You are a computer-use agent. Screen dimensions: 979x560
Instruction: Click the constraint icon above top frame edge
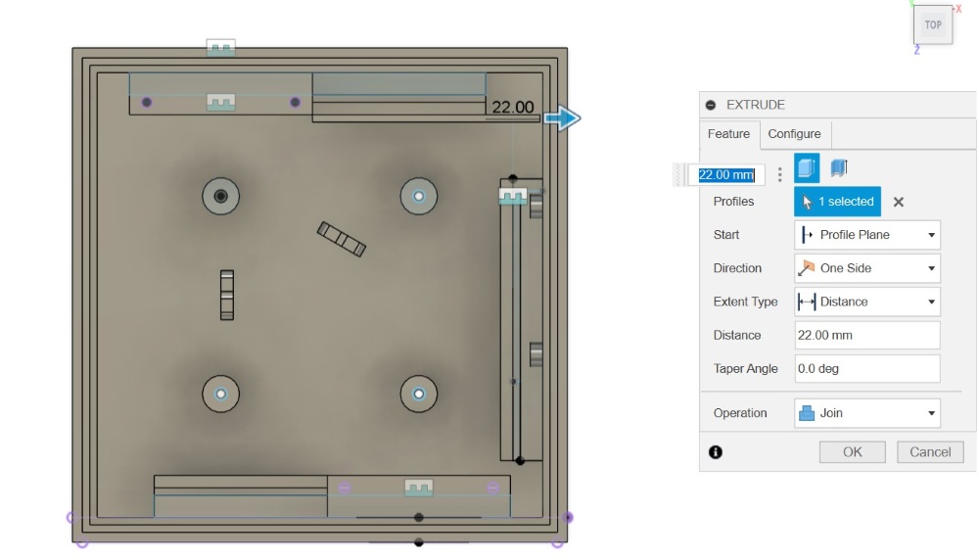(220, 48)
